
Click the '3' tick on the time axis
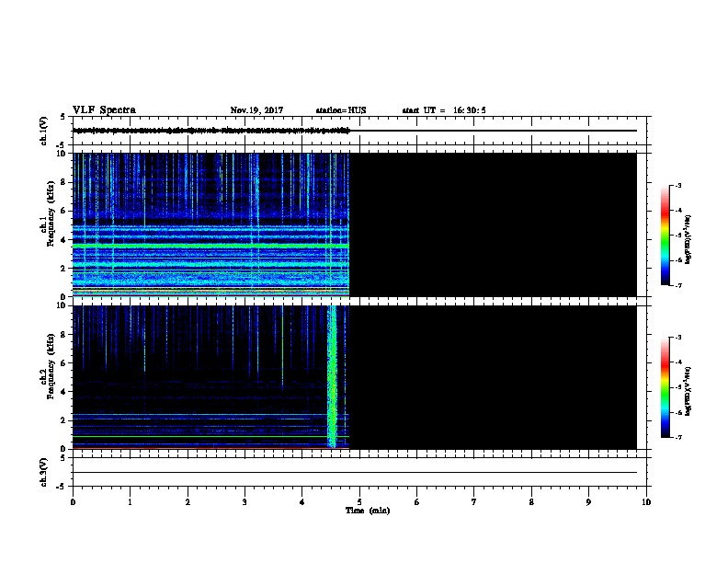coord(245,501)
